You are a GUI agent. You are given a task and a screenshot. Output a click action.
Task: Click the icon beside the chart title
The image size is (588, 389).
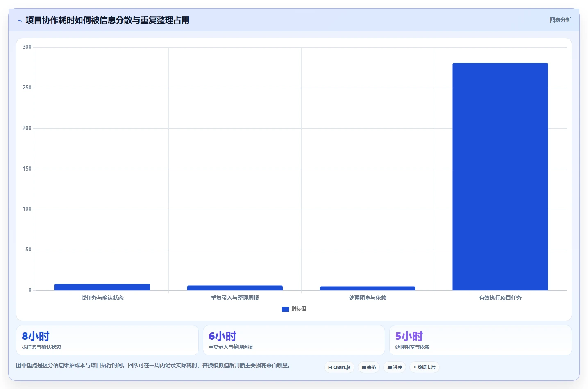(x=19, y=20)
